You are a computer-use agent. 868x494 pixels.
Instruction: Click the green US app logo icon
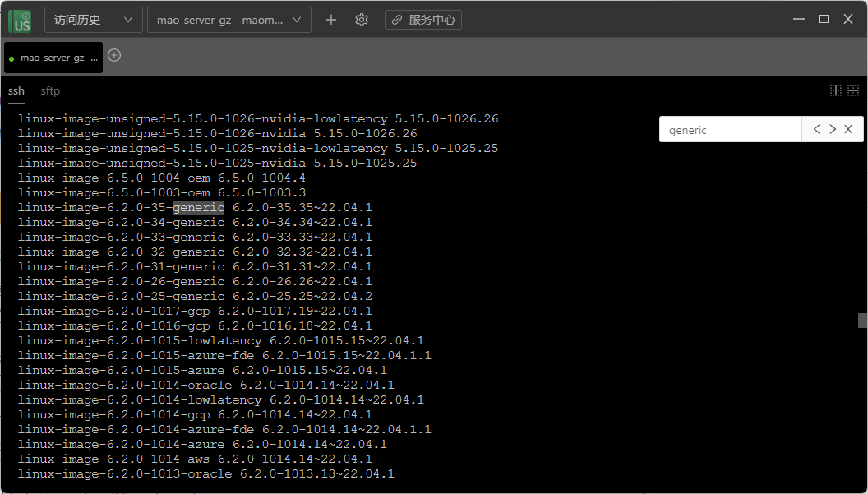tap(20, 20)
